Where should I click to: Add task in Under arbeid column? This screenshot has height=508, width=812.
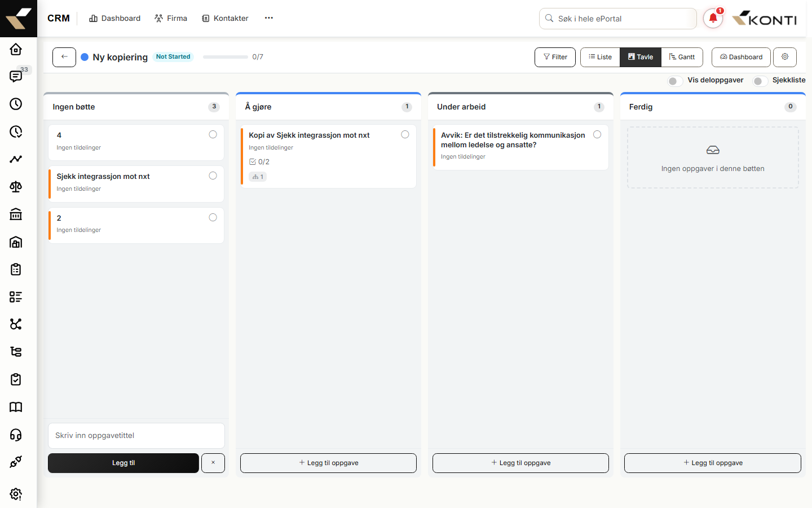[520, 463]
